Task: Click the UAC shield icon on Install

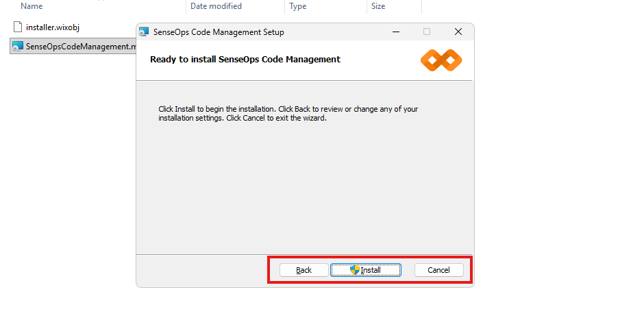Action: pyautogui.click(x=355, y=270)
